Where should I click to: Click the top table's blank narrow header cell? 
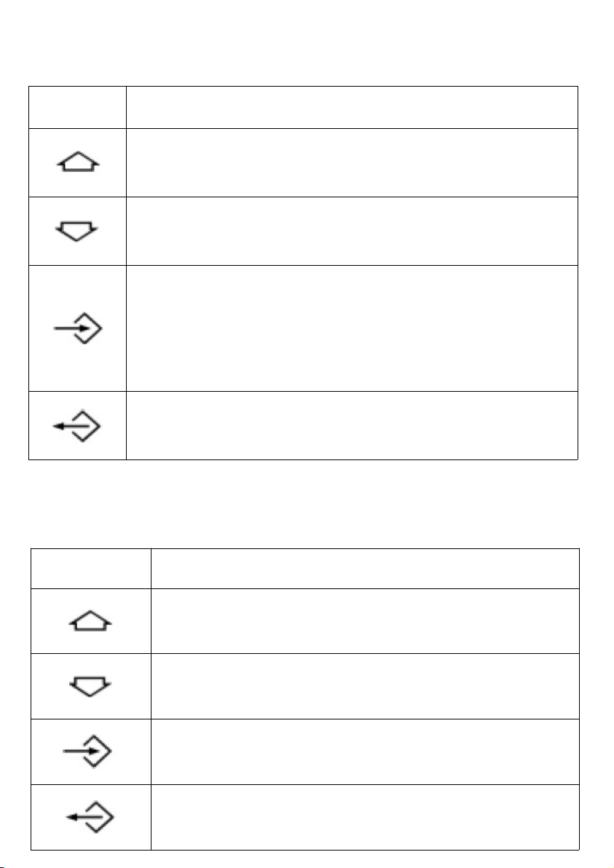77,107
